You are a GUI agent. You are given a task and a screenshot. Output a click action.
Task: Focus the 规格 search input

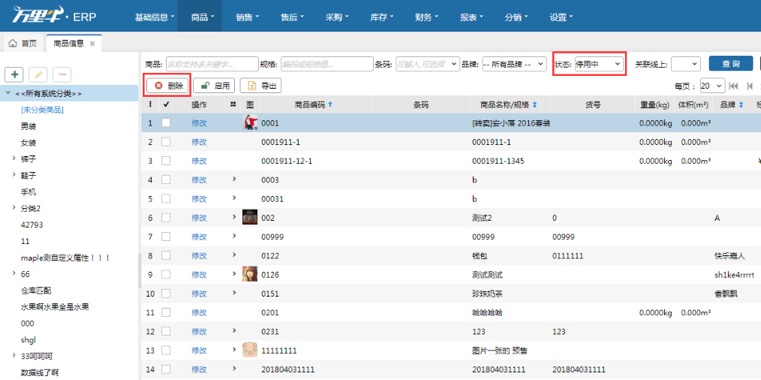click(327, 64)
